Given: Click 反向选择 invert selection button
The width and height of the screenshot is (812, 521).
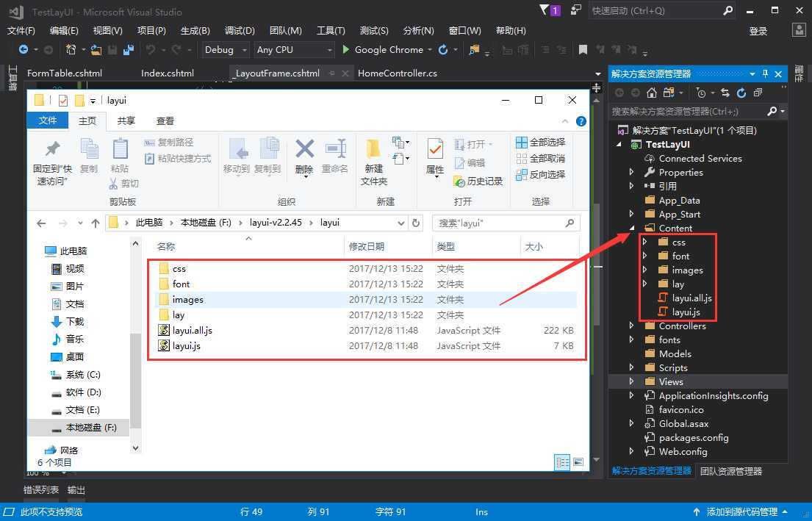Looking at the screenshot, I should [x=541, y=175].
